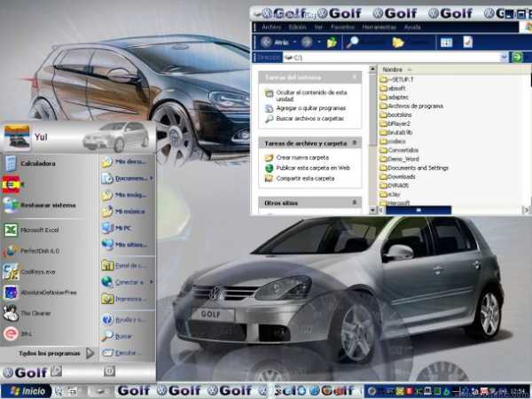532x399 pixels.
Task: Click Buscar archivos o carpetas link
Action: (309, 118)
